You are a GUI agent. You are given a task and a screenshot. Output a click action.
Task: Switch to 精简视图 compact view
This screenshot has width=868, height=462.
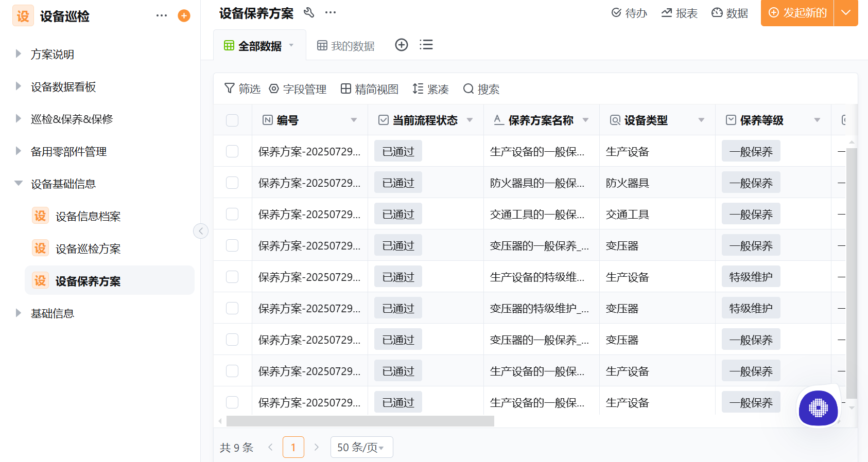click(x=370, y=89)
